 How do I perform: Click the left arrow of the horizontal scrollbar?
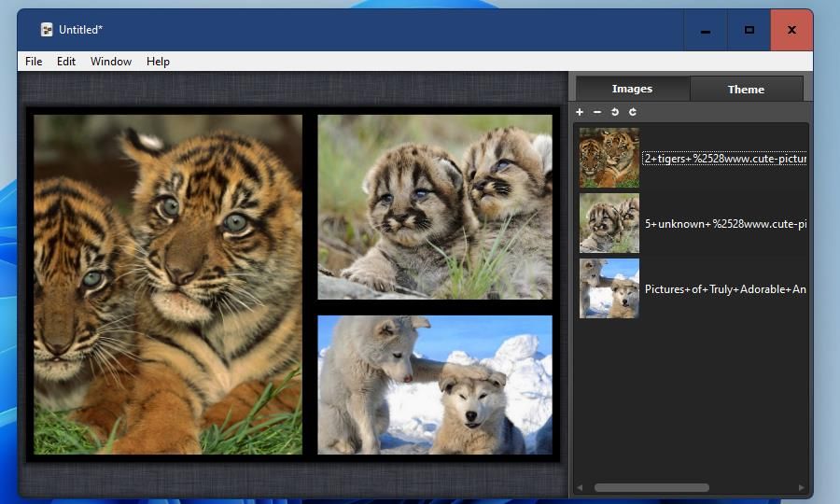(x=580, y=487)
